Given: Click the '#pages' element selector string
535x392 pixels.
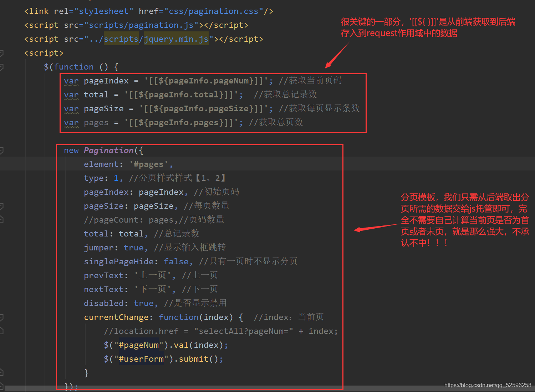Looking at the screenshot, I should (x=149, y=164).
